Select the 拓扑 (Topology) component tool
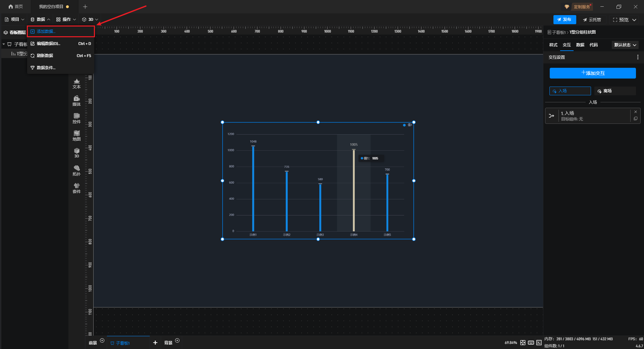Viewport: 644px width, 349px height. (76, 170)
